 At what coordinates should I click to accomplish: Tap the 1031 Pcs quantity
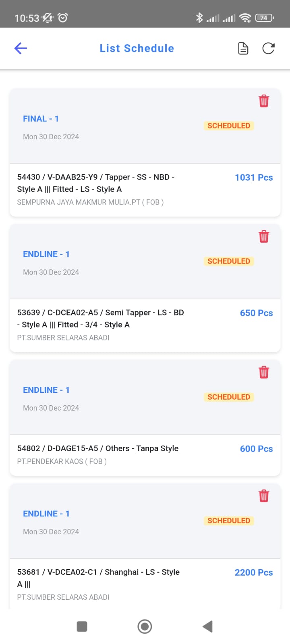pyautogui.click(x=254, y=178)
